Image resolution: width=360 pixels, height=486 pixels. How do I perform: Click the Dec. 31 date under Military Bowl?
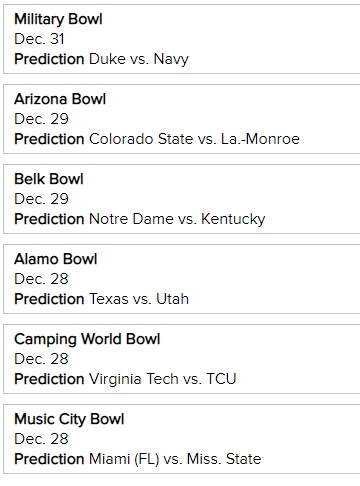coord(39,39)
